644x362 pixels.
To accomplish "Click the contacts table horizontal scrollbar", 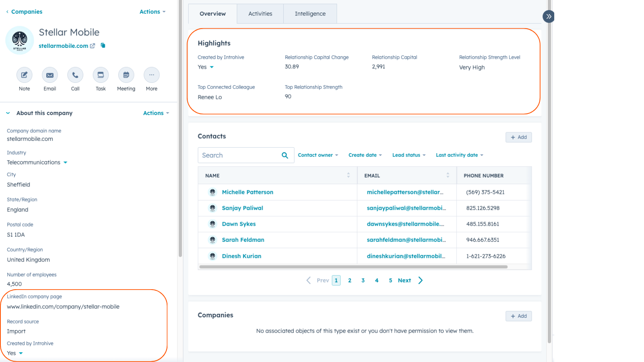I will point(353,267).
